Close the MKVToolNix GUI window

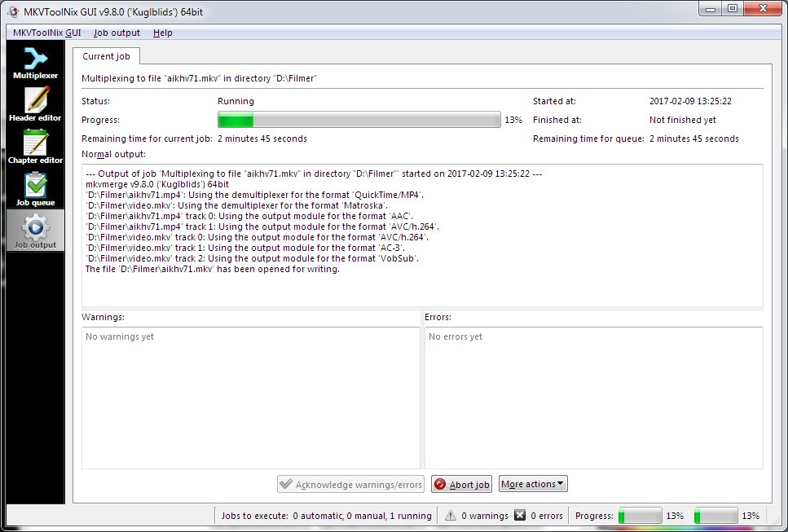tap(763, 9)
